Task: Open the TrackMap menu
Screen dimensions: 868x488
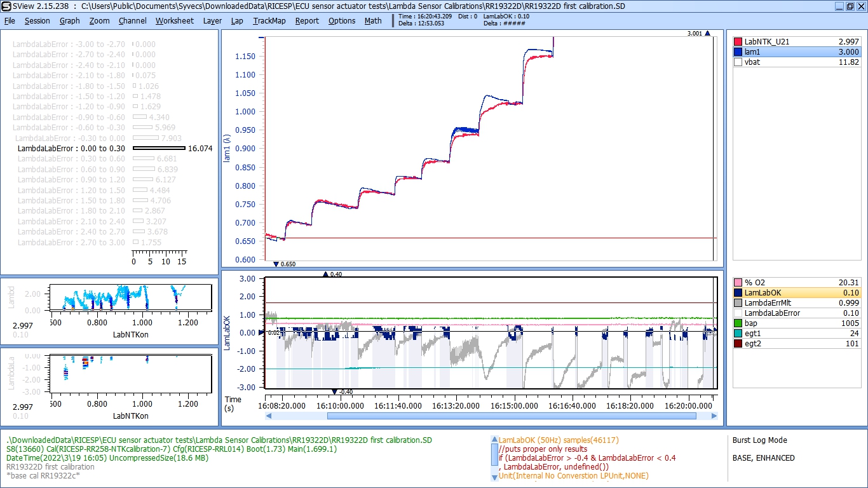Action: [x=269, y=20]
